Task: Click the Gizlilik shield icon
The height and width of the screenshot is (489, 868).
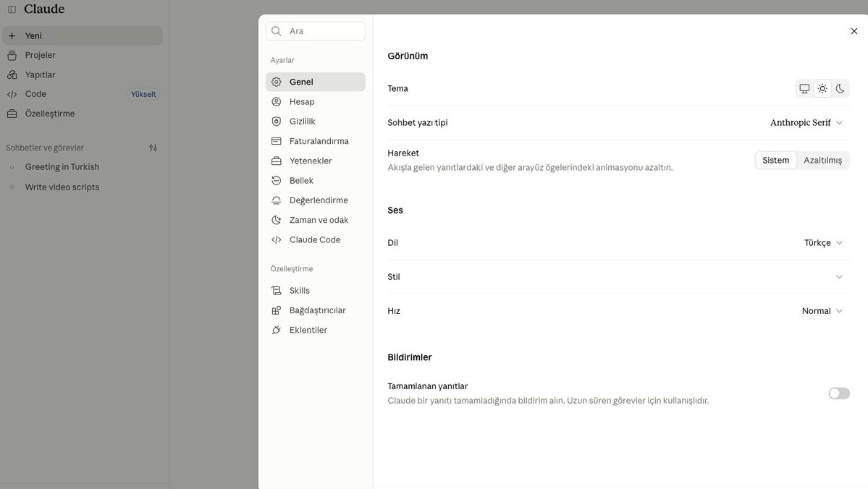Action: click(x=277, y=121)
